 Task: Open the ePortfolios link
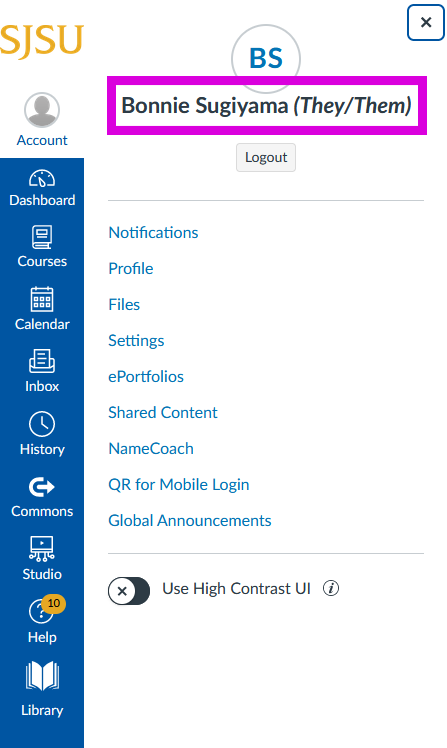pos(146,377)
